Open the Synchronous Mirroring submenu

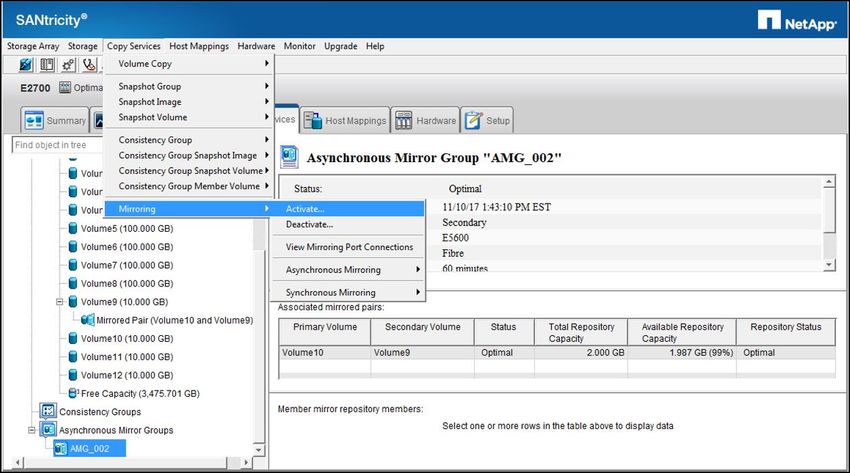(349, 292)
